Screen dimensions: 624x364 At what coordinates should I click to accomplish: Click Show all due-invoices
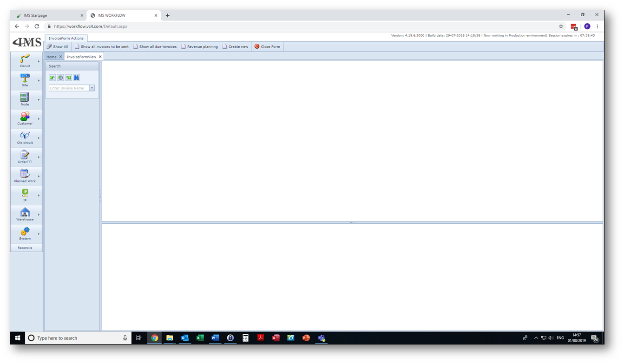point(155,46)
